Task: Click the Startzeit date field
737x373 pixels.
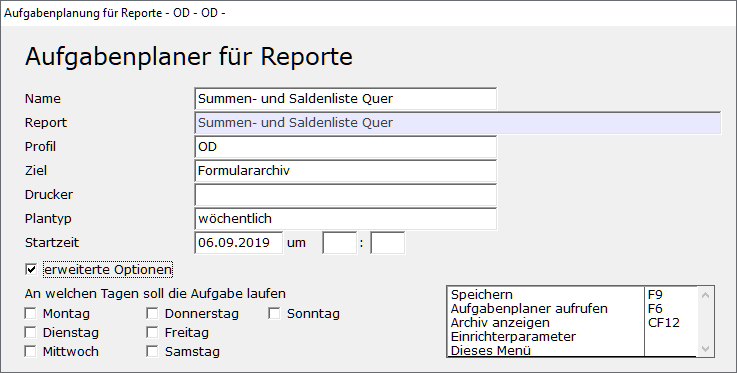Action: point(239,243)
